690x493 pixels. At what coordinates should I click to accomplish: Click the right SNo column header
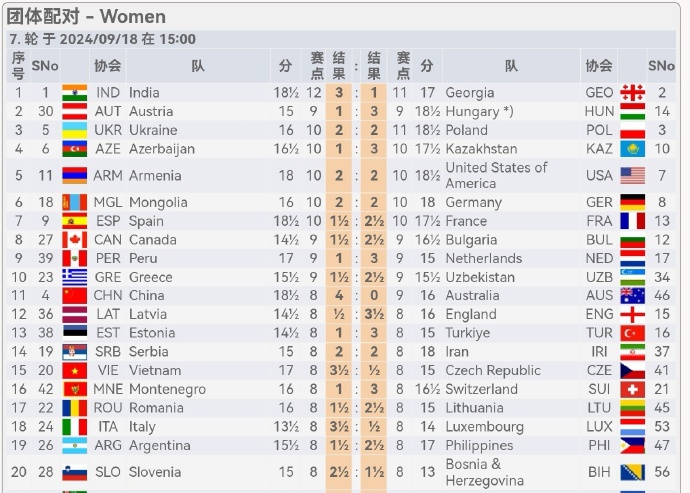[661, 66]
